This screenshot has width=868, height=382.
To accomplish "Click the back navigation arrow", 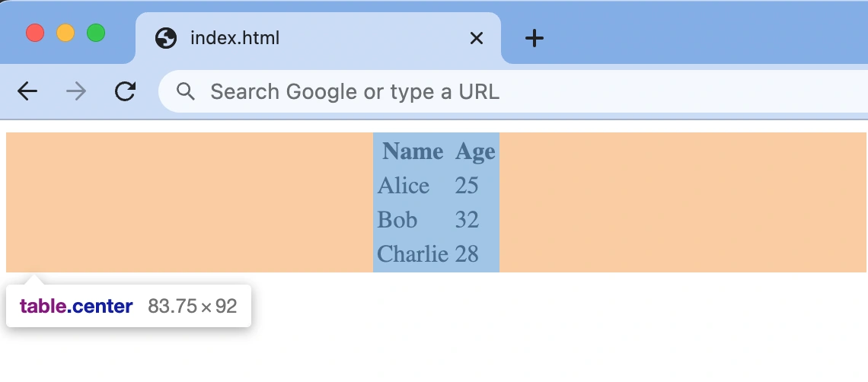I will point(27,92).
